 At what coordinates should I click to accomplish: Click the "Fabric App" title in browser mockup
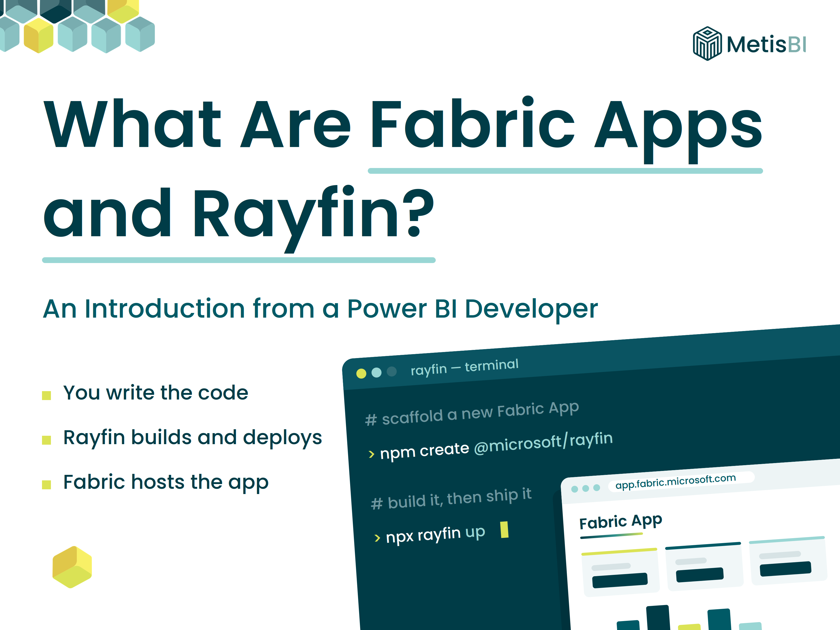point(621,522)
